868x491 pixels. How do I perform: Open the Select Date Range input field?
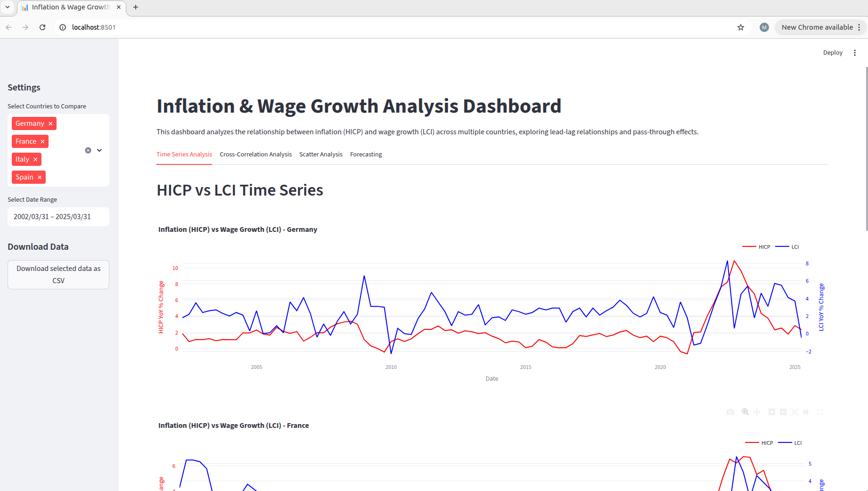click(x=58, y=217)
